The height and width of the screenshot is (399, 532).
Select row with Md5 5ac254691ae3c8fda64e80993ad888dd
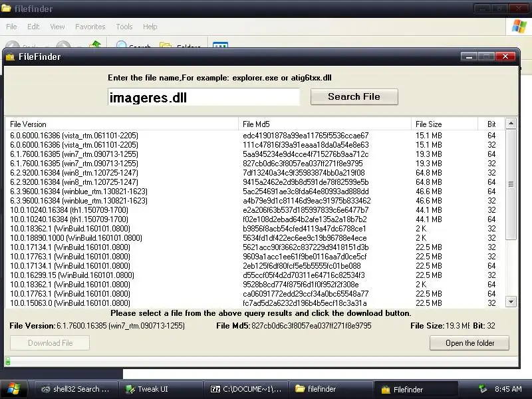[255, 192]
